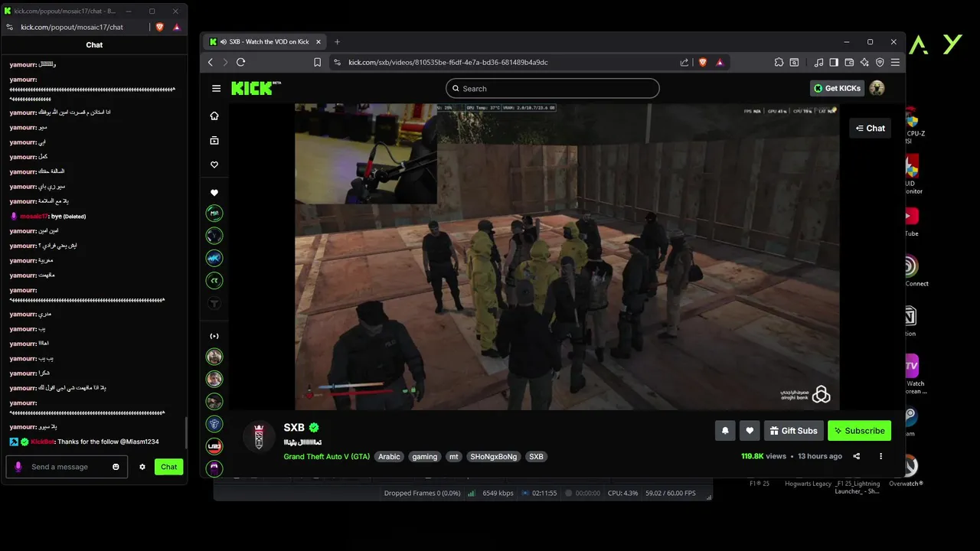Bookmark this page in address bar
This screenshot has width=980, height=551.
(x=318, y=62)
